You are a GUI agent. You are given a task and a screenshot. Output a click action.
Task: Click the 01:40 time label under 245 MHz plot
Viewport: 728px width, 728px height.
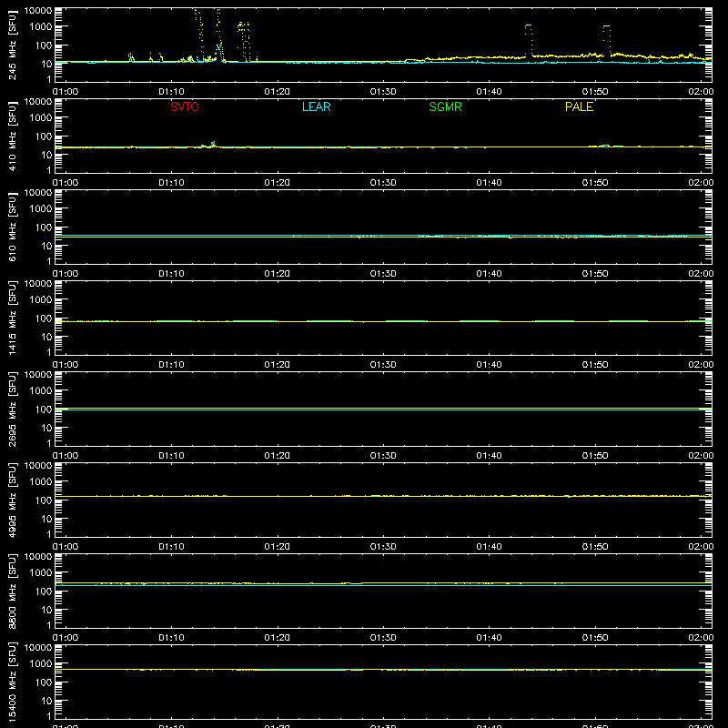tap(489, 92)
